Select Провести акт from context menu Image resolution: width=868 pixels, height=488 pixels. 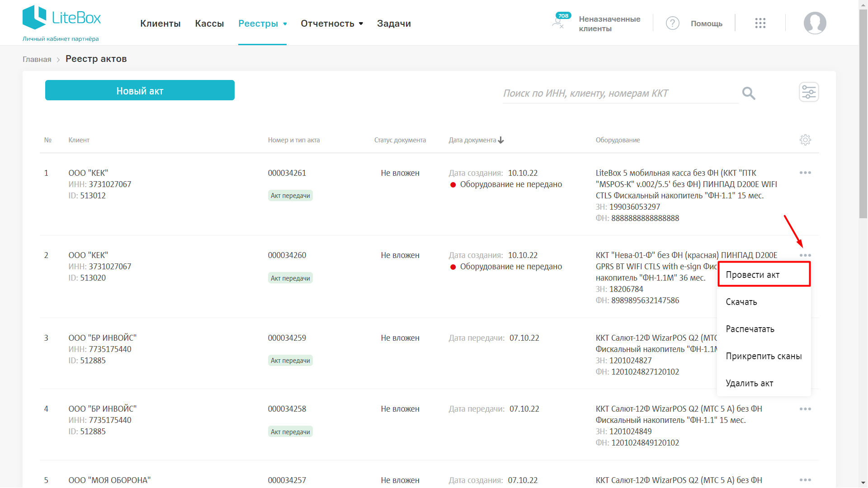(764, 275)
